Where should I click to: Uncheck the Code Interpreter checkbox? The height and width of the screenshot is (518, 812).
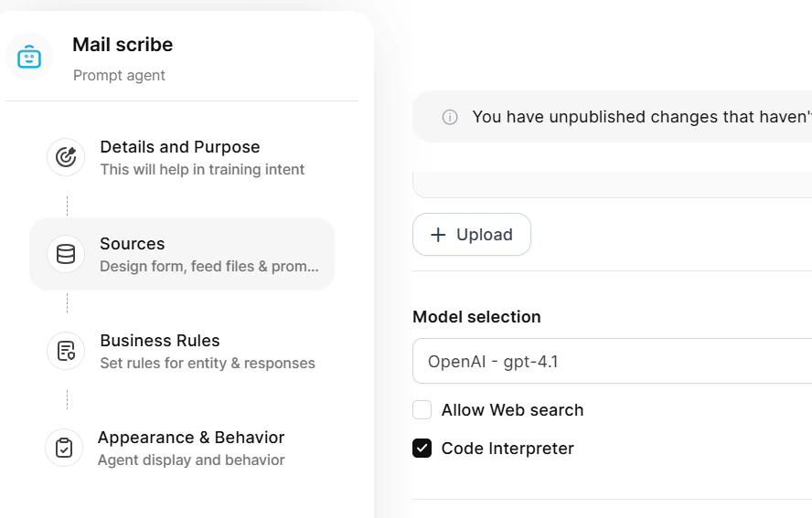point(422,449)
